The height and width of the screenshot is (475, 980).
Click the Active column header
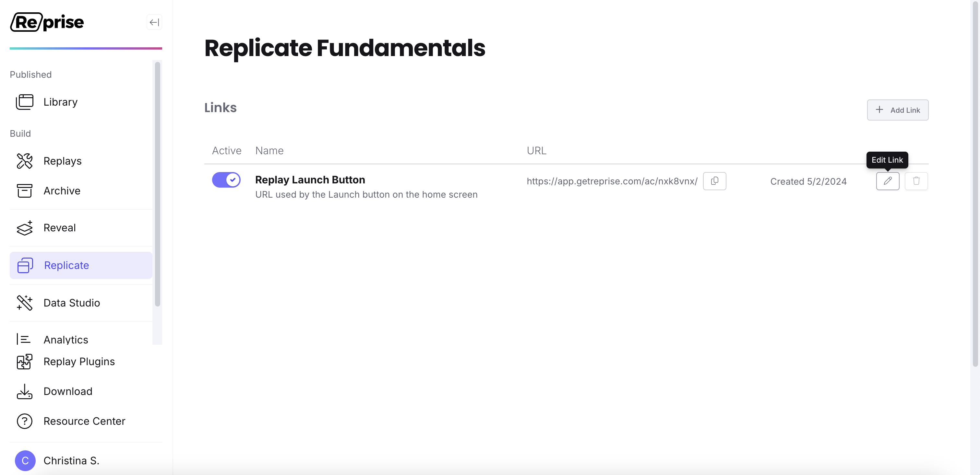(x=226, y=150)
